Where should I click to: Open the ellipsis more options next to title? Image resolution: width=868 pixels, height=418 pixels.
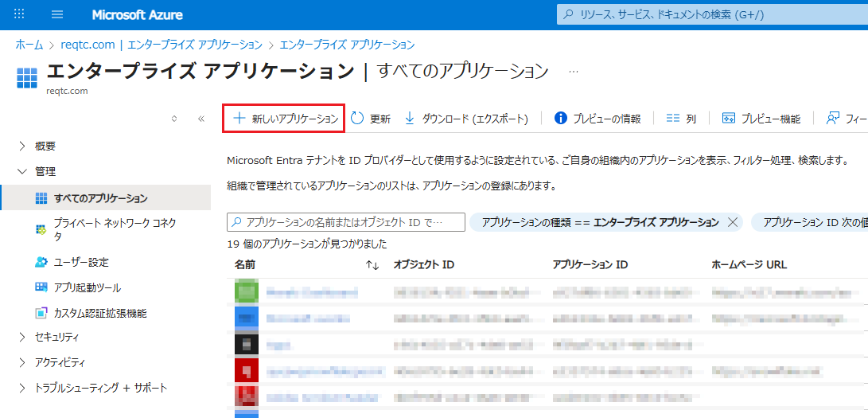click(x=574, y=72)
